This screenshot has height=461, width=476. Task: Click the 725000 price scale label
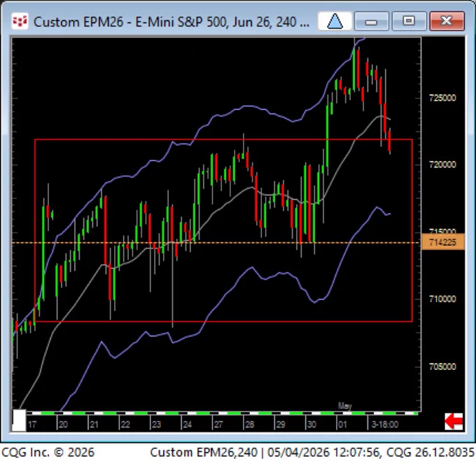coord(442,98)
